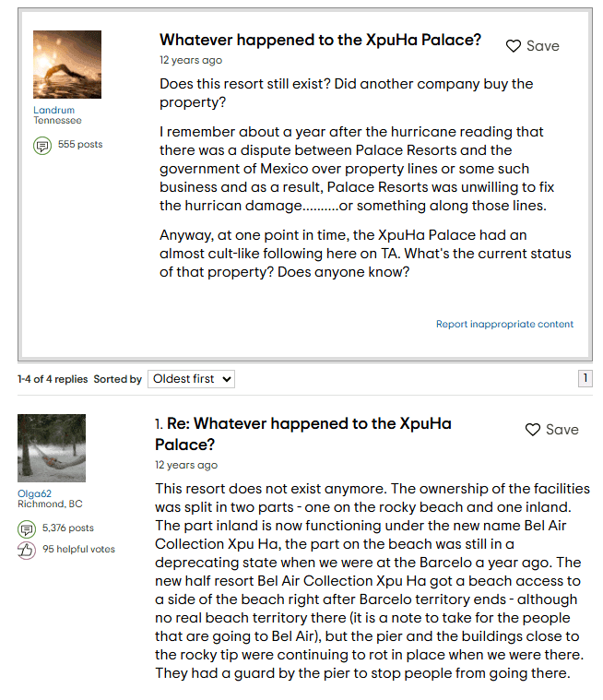Open the thread title 'Whatever happened to the XpuHa Palace?'

pos(320,41)
